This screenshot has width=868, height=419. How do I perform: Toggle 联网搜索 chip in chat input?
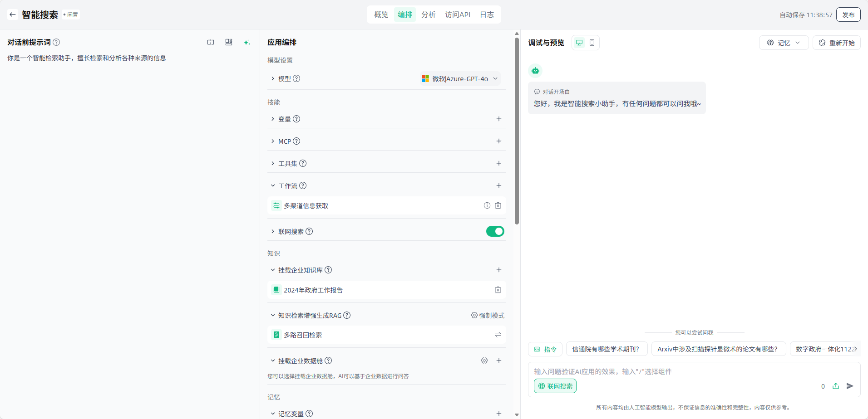point(555,386)
